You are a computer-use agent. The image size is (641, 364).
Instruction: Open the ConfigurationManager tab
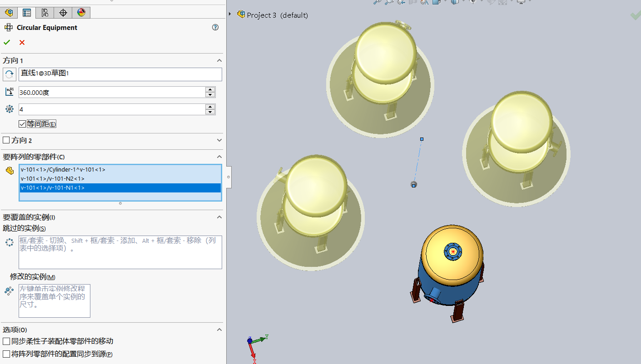coord(45,12)
